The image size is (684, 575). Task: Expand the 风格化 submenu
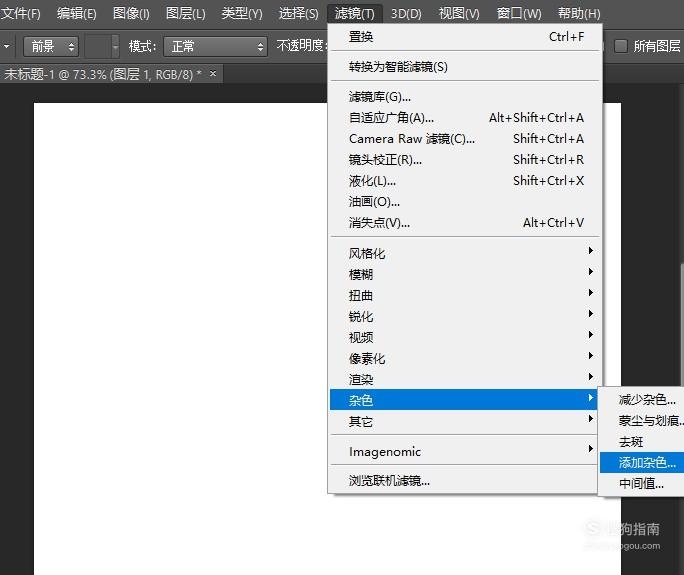464,253
